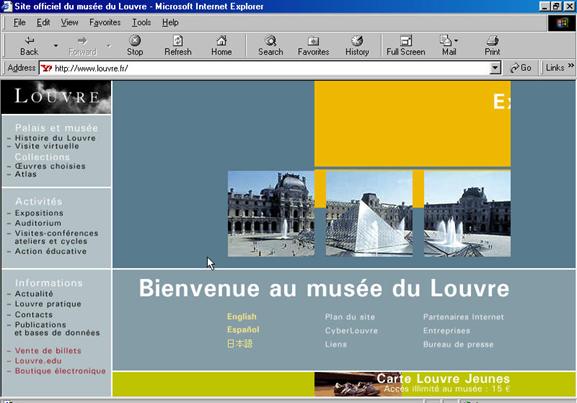Open the Favorites menu
Screen dimensions: 577x403
point(105,23)
